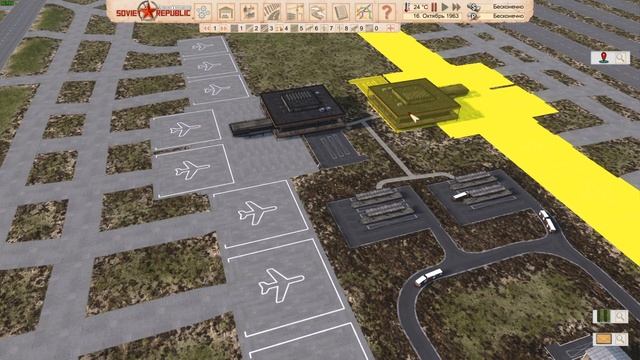Open the crane construction category in the top toolbar

point(295,11)
